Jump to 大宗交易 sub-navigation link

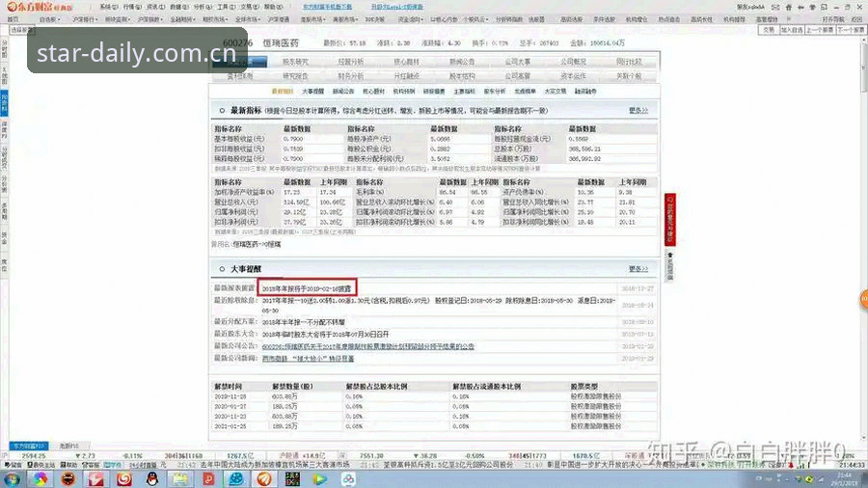(x=556, y=92)
